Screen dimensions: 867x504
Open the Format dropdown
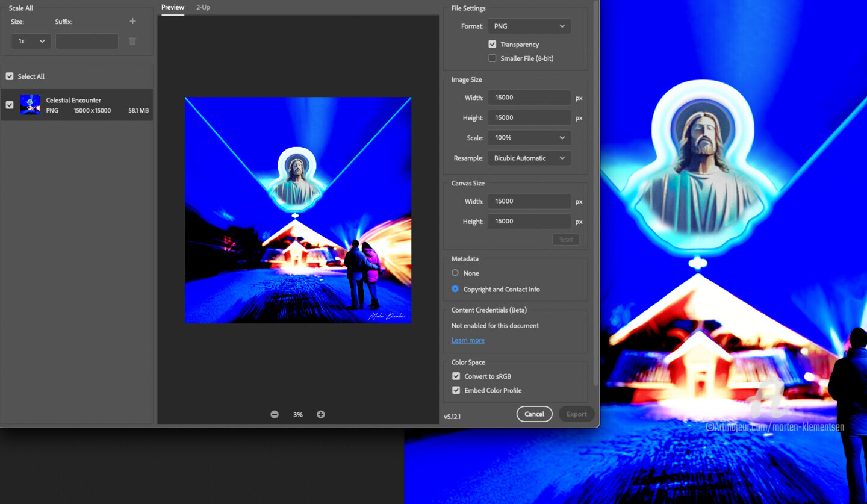(529, 26)
